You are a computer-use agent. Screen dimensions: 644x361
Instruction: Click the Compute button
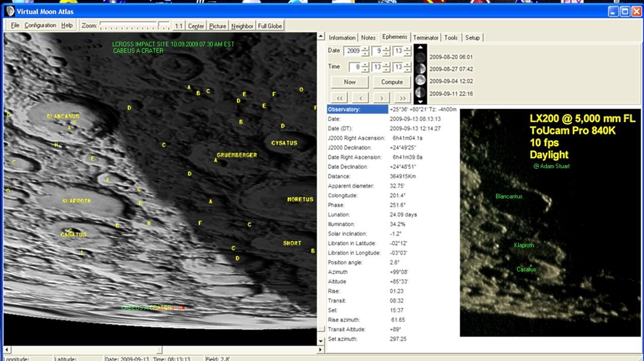pyautogui.click(x=392, y=82)
